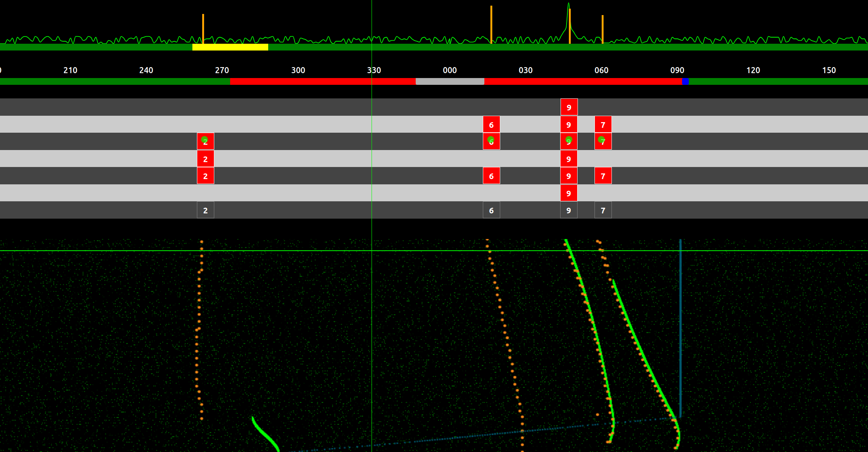Viewport: 868px width, 452px height.
Task: Click the gray 9 label in the bottom summary row
Action: pos(568,210)
